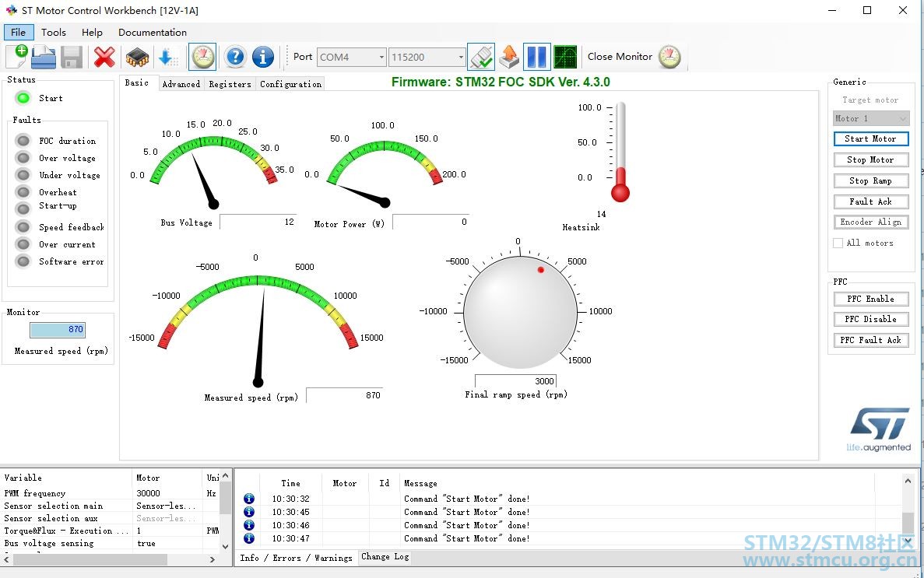
Task: Click the Encoder Align button
Action: point(871,222)
